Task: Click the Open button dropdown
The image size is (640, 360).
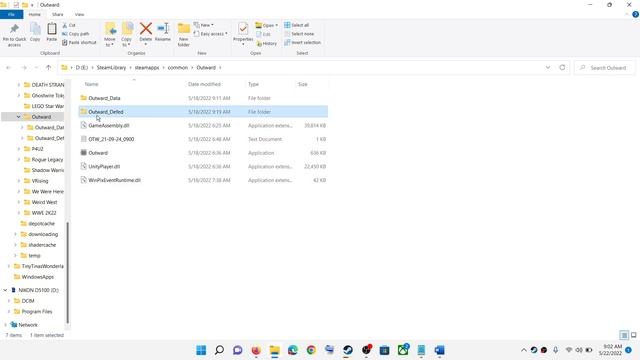Action: (267, 25)
